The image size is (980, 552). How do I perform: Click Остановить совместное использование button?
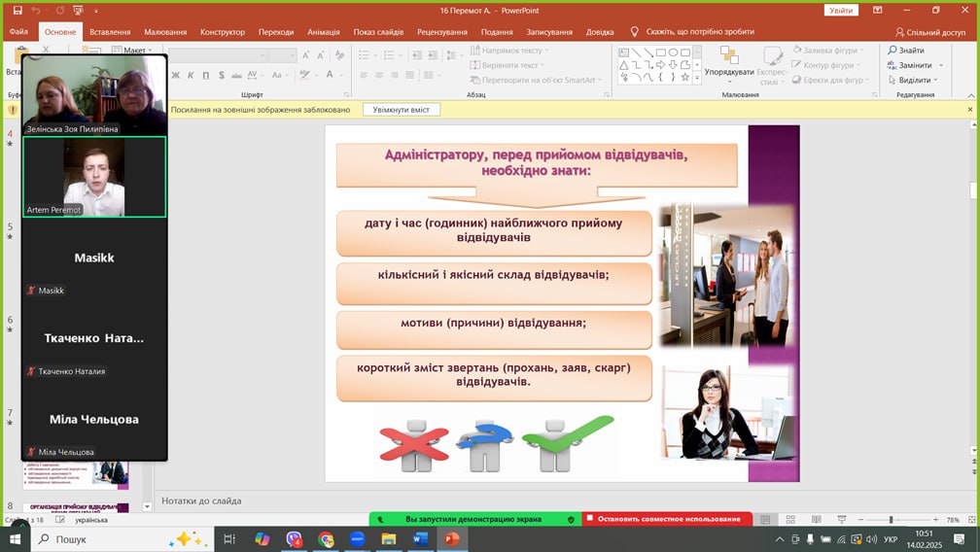[668, 519]
